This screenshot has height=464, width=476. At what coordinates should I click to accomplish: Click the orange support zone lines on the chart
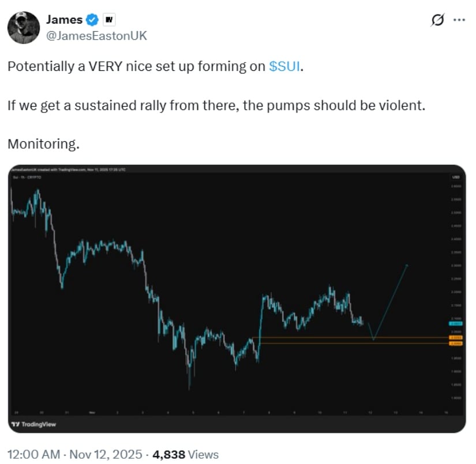coord(317,339)
